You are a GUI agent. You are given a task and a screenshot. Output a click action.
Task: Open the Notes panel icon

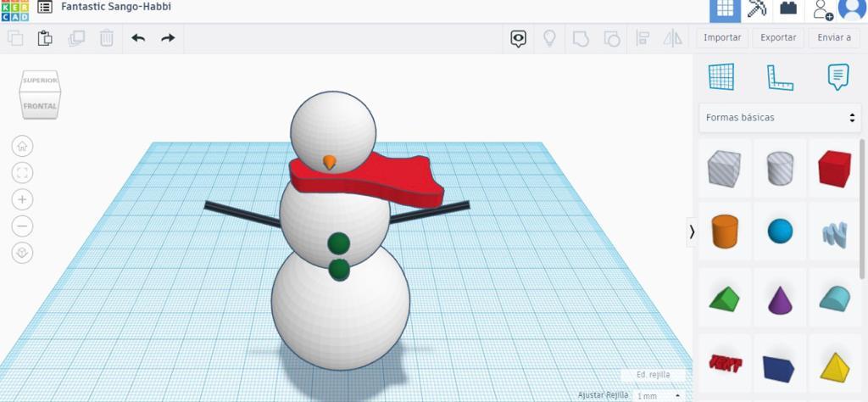838,77
